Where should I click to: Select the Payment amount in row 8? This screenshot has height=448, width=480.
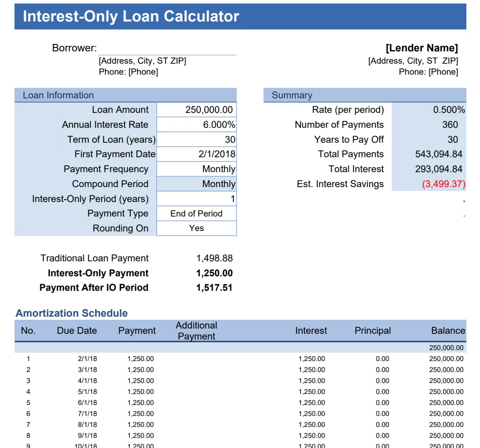point(141,436)
